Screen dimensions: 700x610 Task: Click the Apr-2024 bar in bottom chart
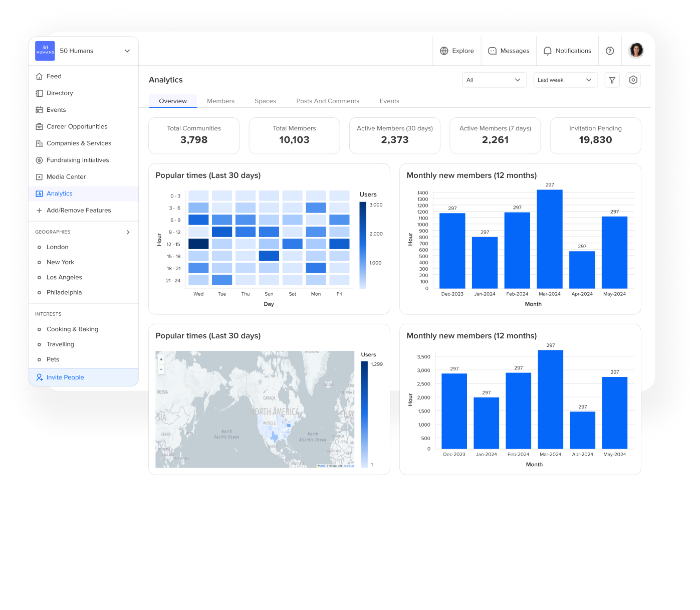click(583, 430)
